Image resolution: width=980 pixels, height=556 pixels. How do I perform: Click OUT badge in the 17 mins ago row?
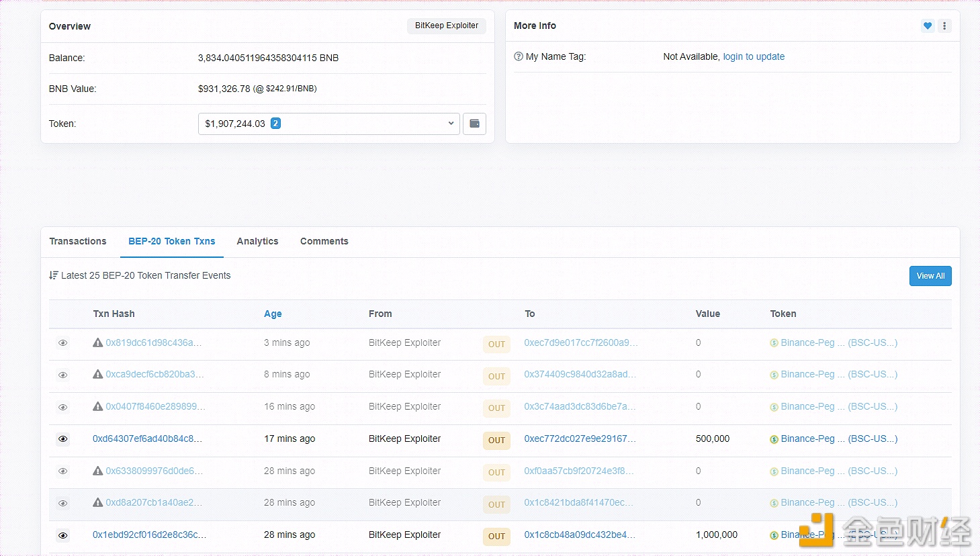[496, 441]
